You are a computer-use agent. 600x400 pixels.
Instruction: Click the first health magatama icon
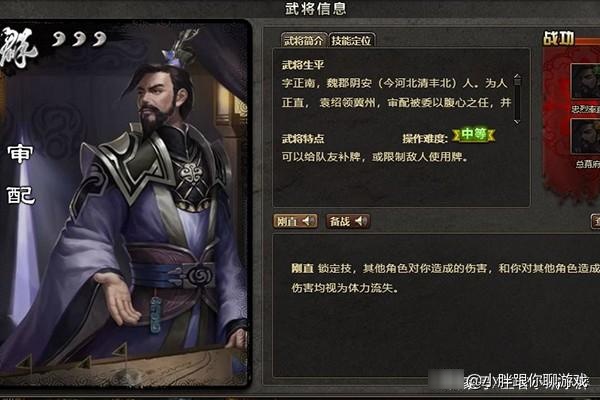click(59, 39)
